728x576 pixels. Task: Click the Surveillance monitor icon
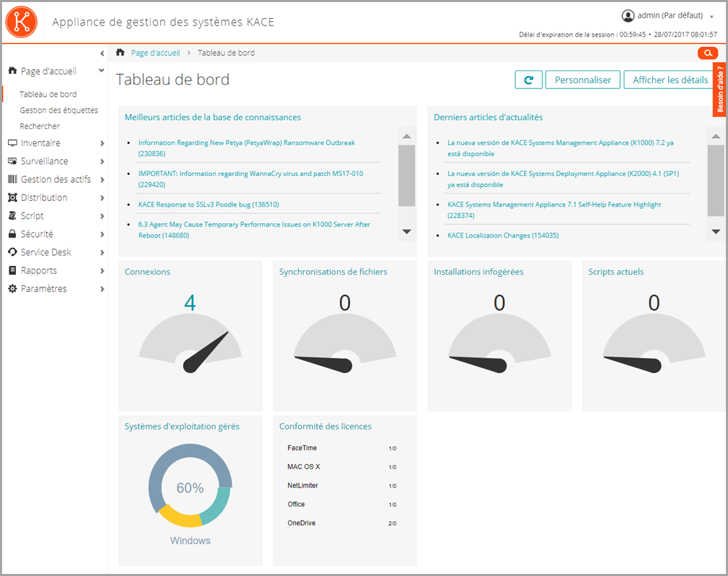12,161
